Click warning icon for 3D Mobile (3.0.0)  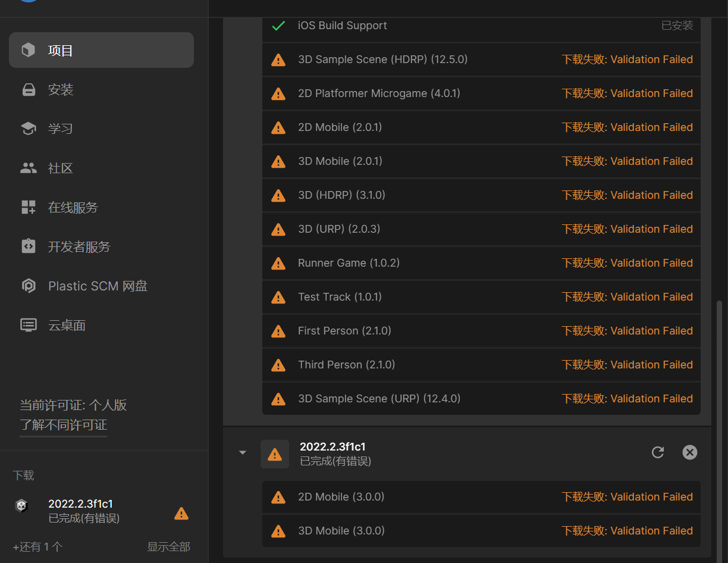tap(278, 531)
